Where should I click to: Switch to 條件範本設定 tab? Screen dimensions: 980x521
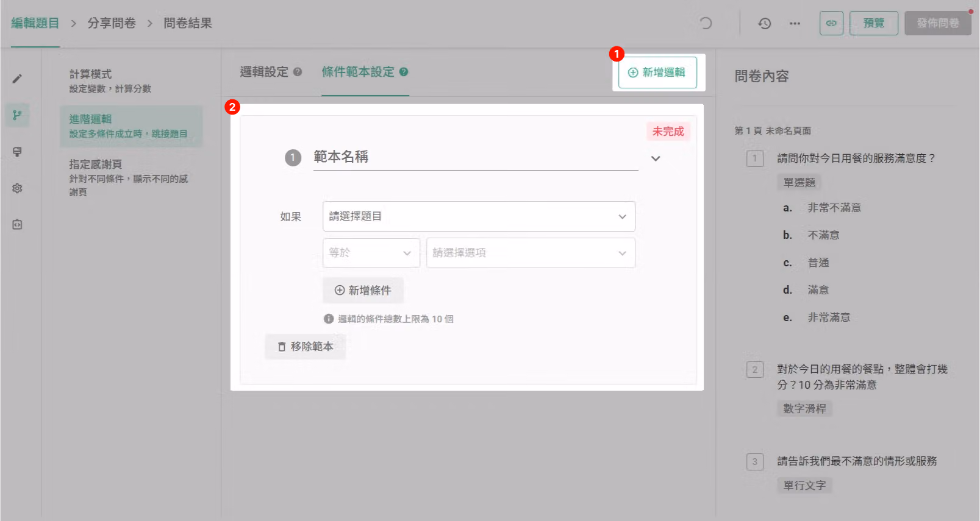coord(358,72)
